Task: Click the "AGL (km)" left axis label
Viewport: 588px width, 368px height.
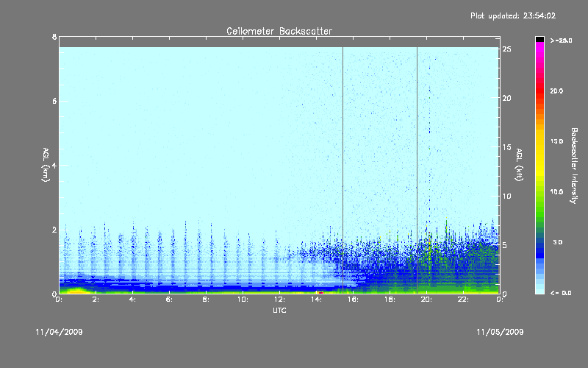Action: point(46,165)
